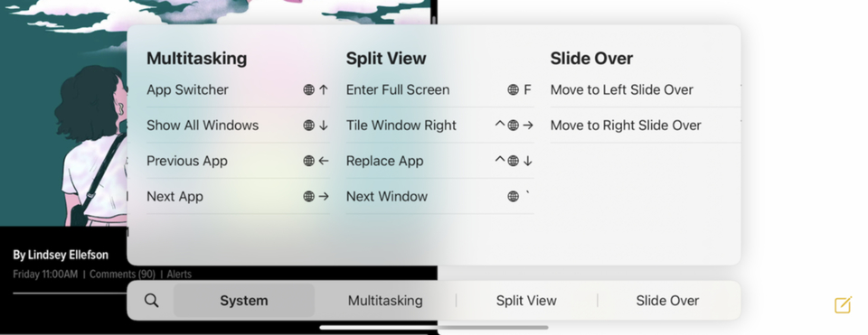868x335 pixels.
Task: Click the globe icon beside Tile Window Right
Action: 514,126
